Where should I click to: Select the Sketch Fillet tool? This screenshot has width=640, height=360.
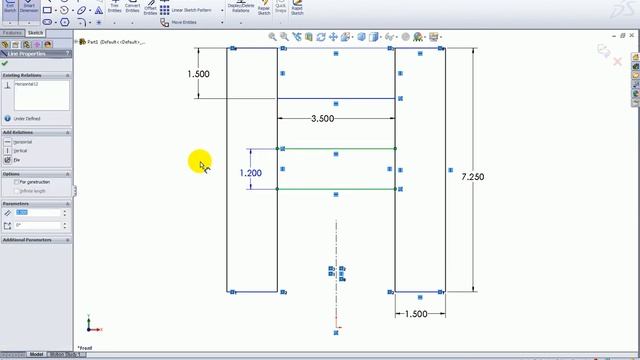tap(81, 22)
